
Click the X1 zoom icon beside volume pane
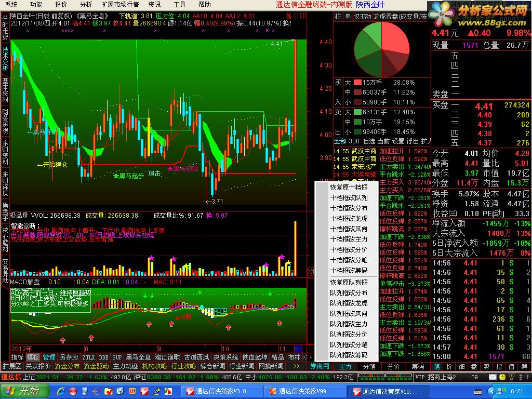click(x=311, y=271)
